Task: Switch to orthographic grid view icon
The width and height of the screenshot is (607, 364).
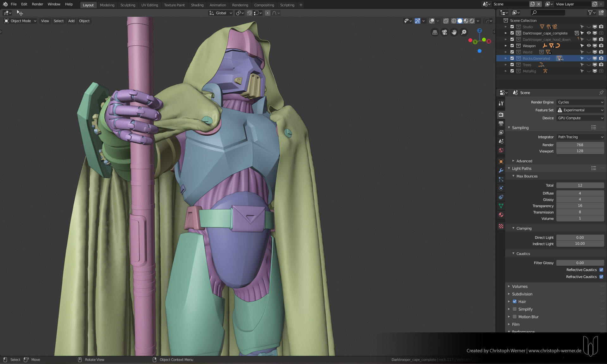Action: (435, 32)
